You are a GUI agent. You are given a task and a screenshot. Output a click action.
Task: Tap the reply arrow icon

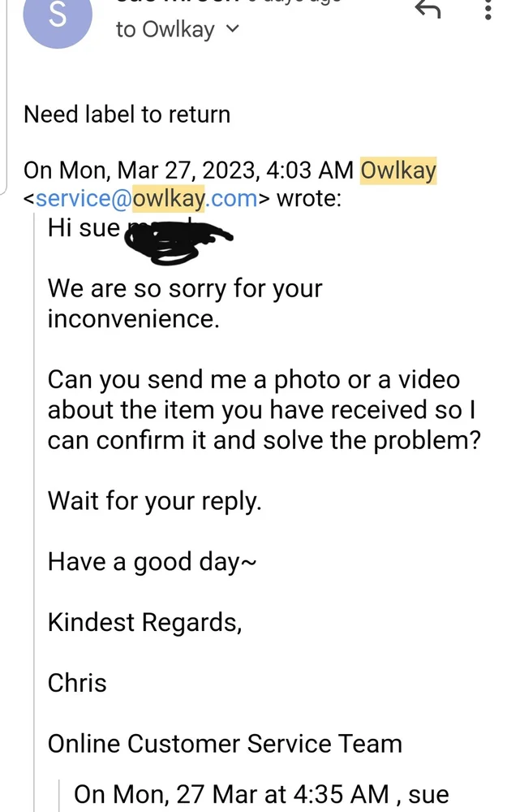point(428,10)
